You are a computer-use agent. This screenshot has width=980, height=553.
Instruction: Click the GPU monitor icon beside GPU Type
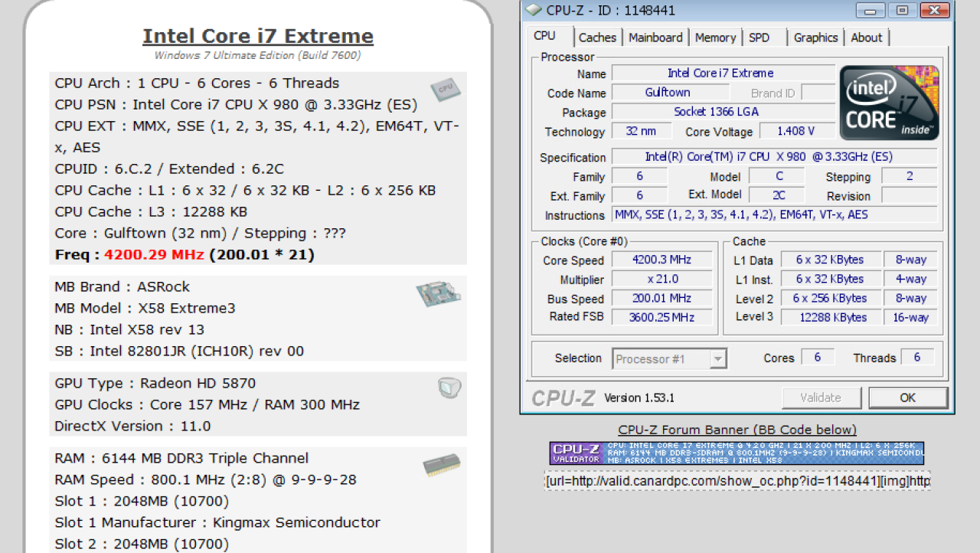pos(449,388)
